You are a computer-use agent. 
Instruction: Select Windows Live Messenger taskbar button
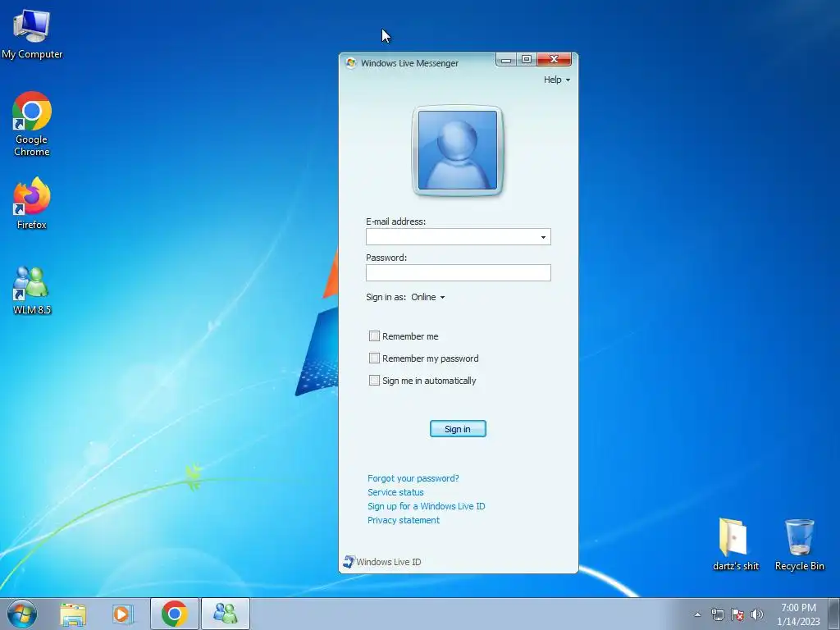click(226, 614)
